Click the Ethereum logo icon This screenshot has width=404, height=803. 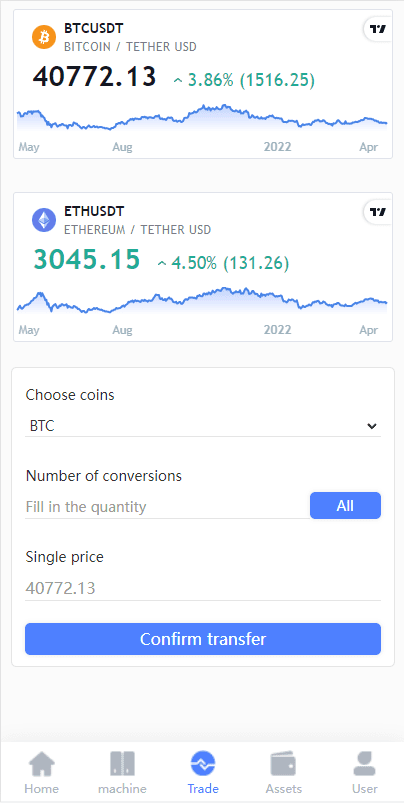coord(44,221)
